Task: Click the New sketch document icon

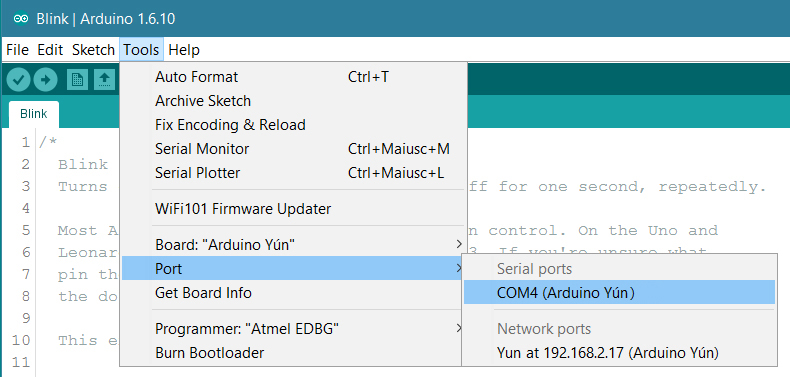Action: [x=78, y=80]
